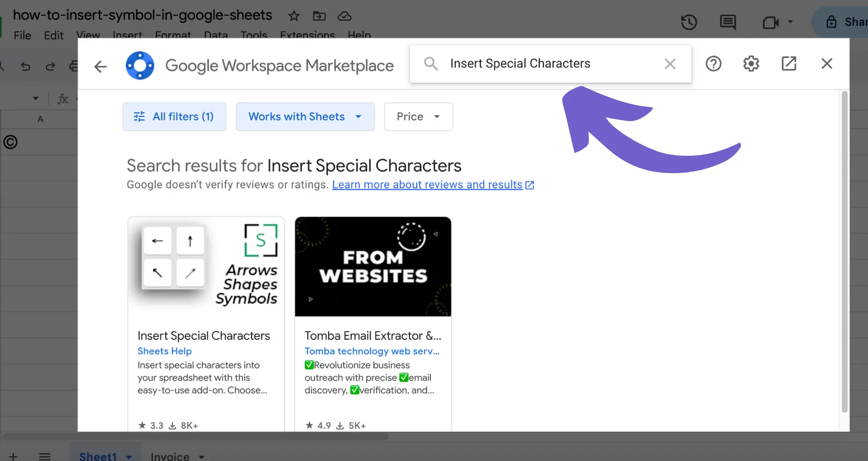Start a video meeting camera icon
Screen dimensions: 868x461
771,22
